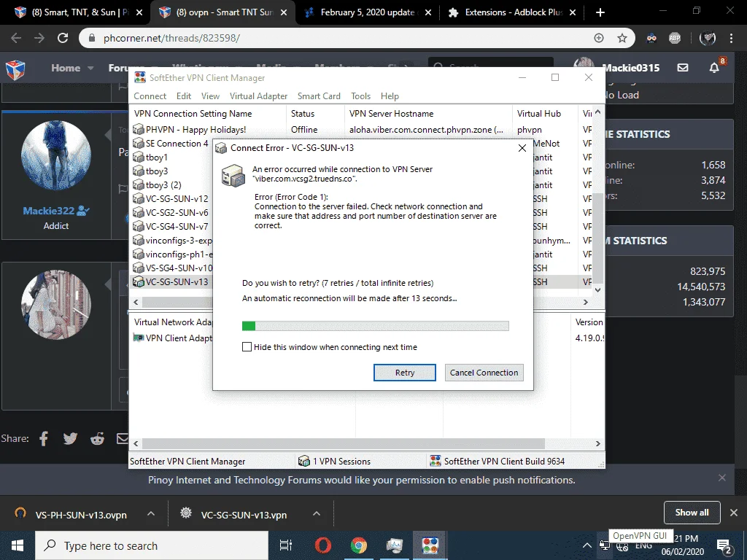Open a new Chrome tab
Image resolution: width=747 pixels, height=560 pixels.
(x=600, y=12)
